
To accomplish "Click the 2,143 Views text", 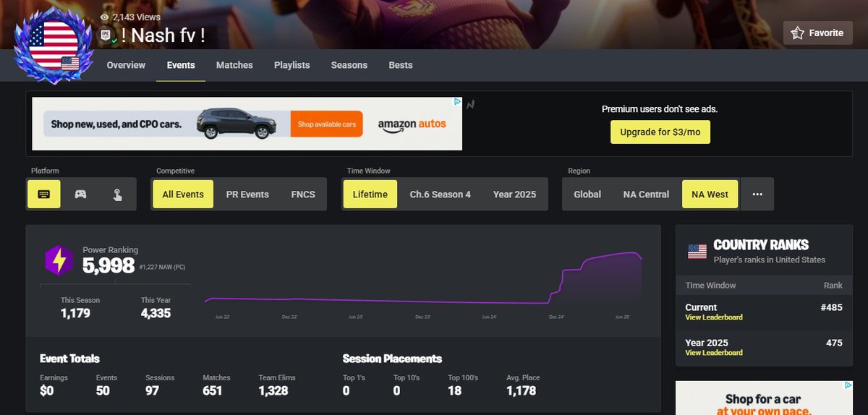I will point(137,17).
